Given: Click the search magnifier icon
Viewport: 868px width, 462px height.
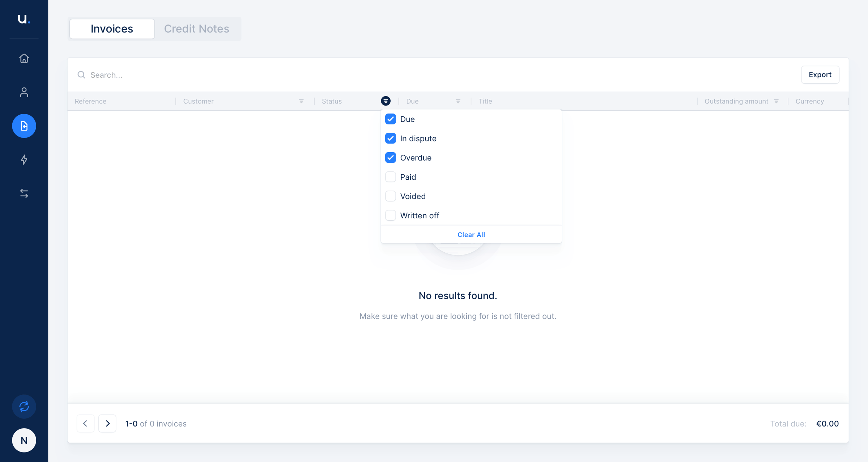Looking at the screenshot, I should click(81, 75).
